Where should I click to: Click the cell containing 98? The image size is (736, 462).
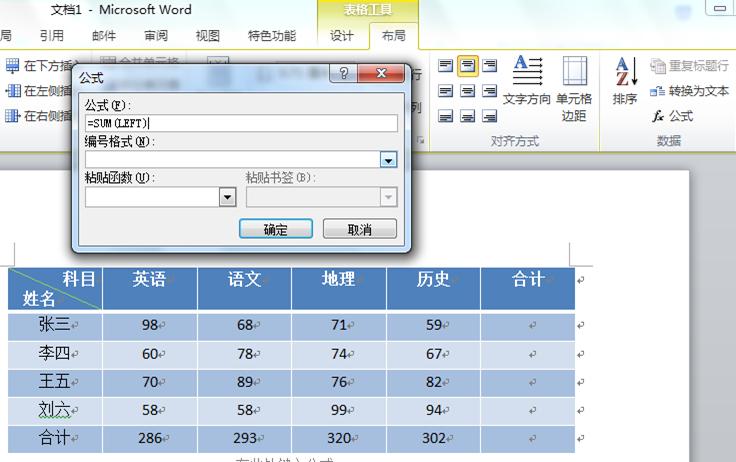pos(150,327)
